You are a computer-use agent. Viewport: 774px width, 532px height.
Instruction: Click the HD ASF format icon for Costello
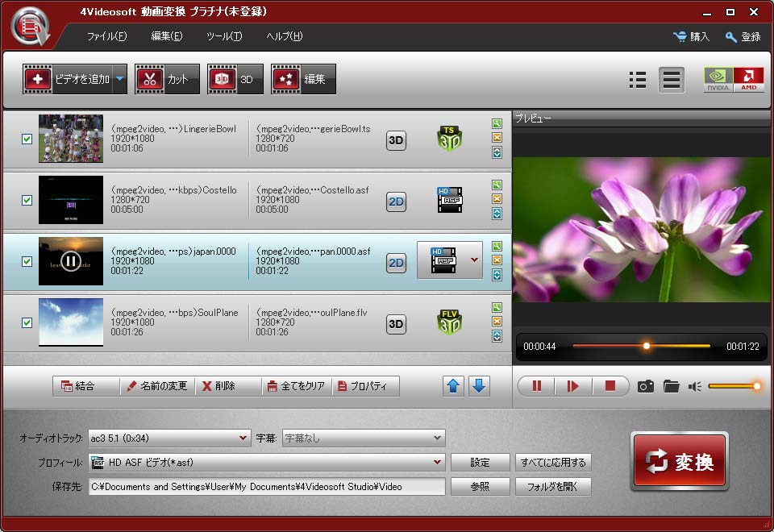450,200
